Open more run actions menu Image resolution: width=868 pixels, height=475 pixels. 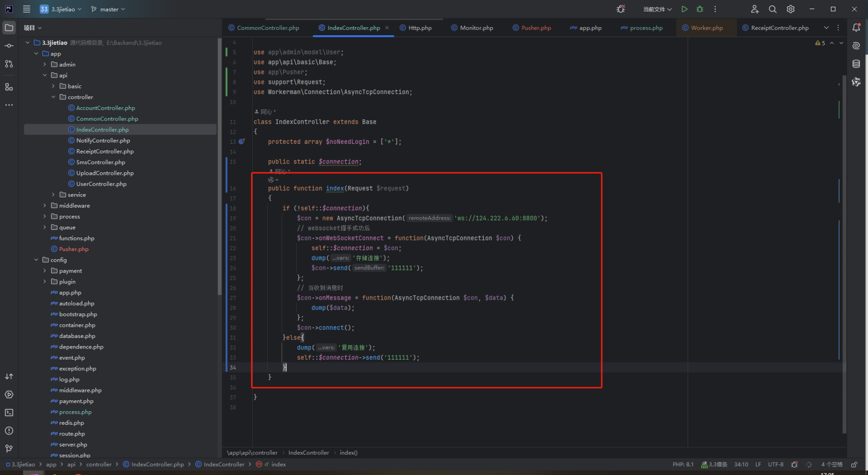pos(715,9)
